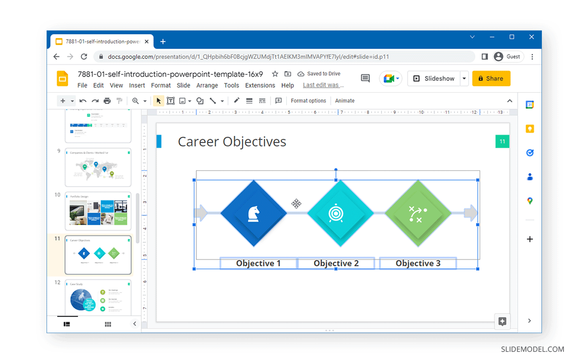Open the Extensions menu

pyautogui.click(x=260, y=85)
